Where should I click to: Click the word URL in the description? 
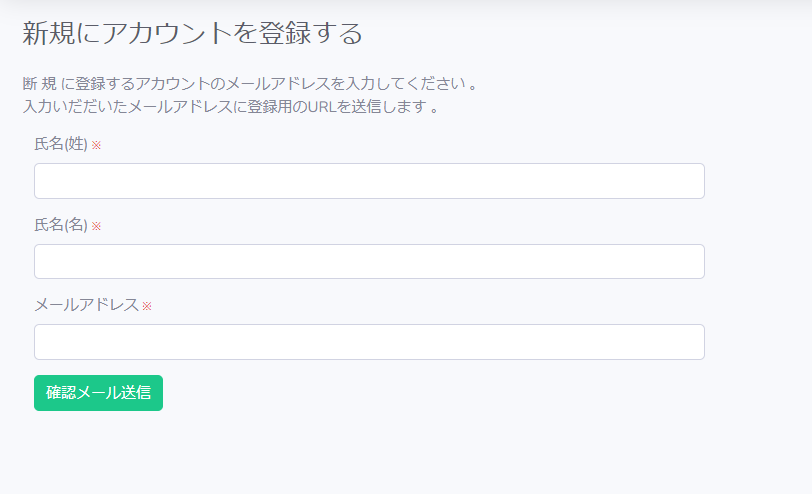322,107
